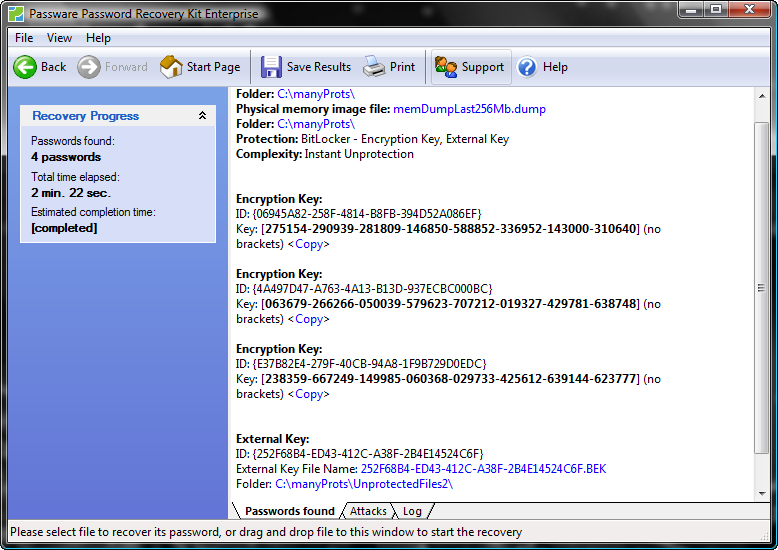The image size is (778, 550).
Task: Click the vertical scrollbar thumb
Action: point(762,288)
